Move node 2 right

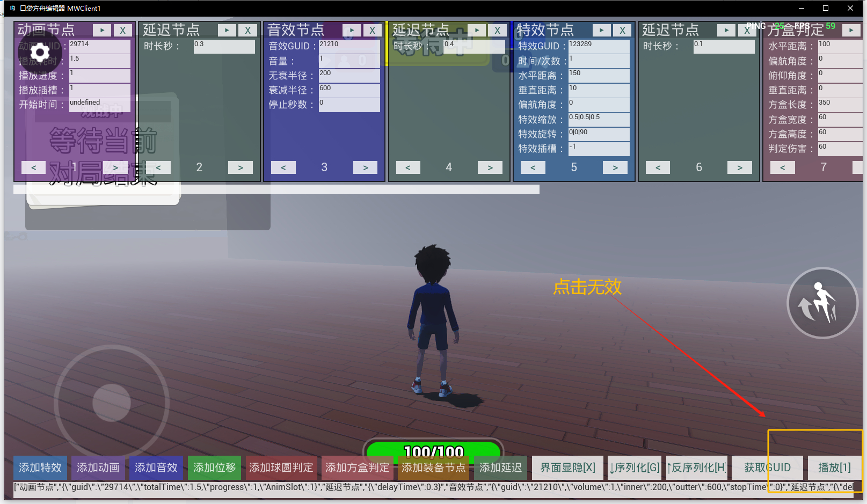(x=241, y=167)
